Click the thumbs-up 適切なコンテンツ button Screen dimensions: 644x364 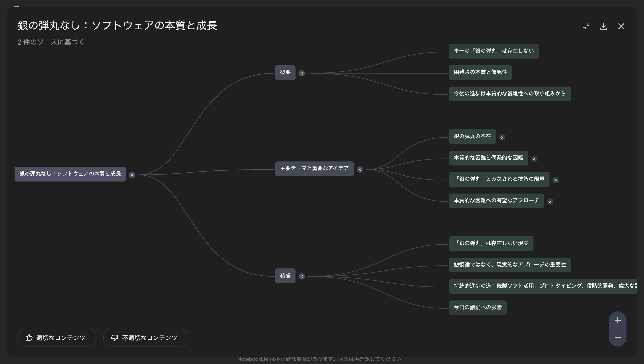click(x=57, y=338)
